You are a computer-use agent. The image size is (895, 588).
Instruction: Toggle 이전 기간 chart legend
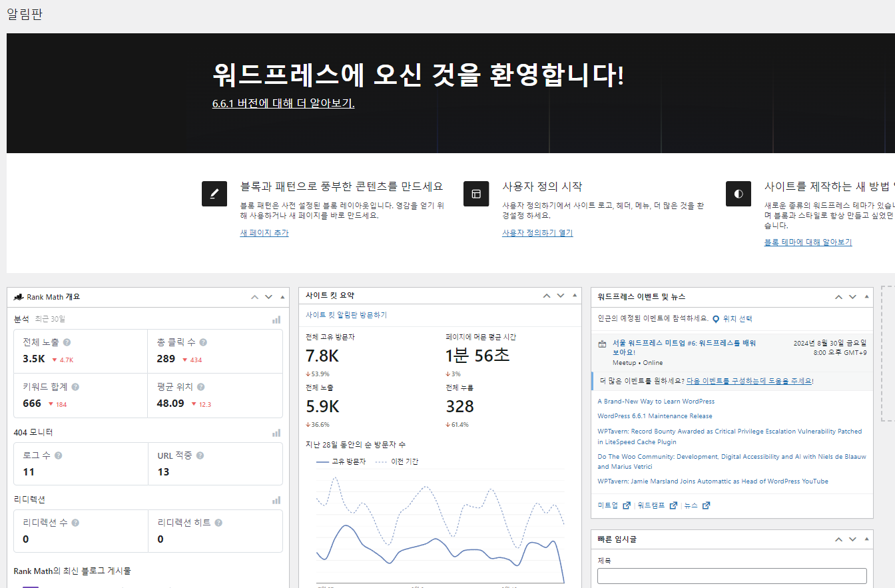coord(397,461)
